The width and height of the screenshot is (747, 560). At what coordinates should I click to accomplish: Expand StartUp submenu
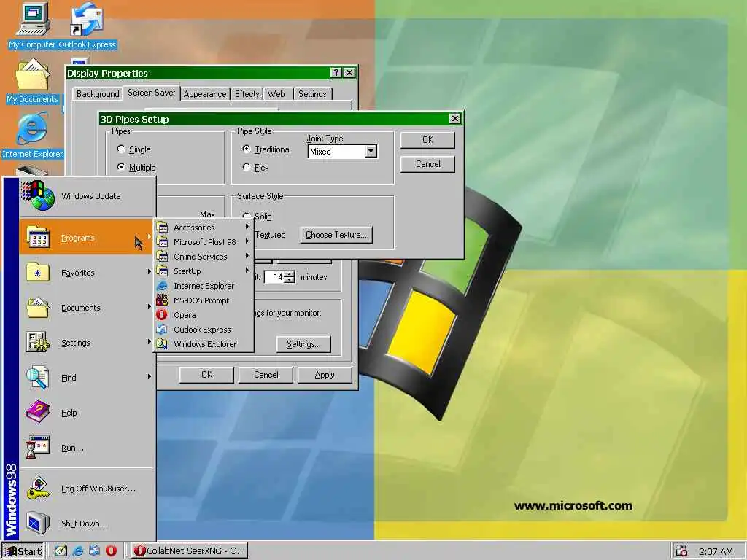[203, 271]
